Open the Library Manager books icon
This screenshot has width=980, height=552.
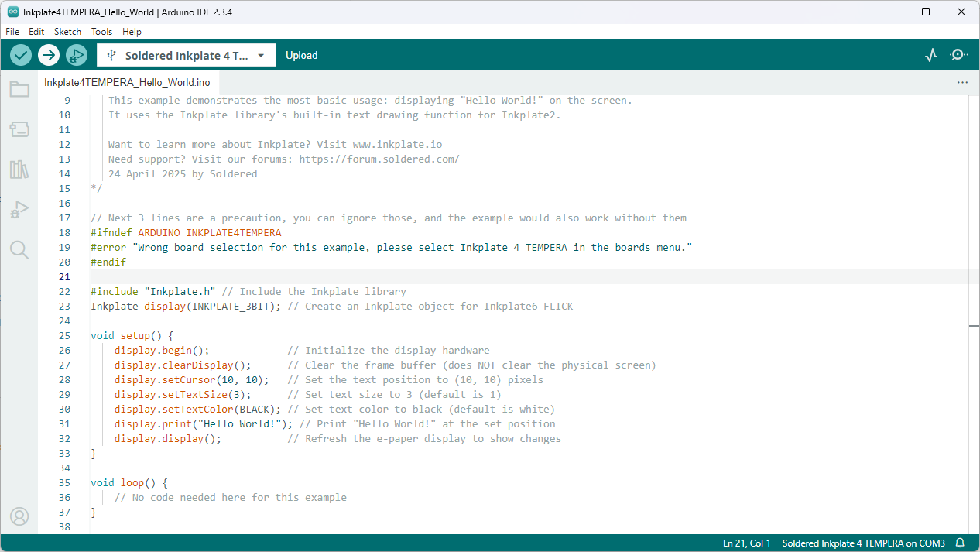[19, 170]
